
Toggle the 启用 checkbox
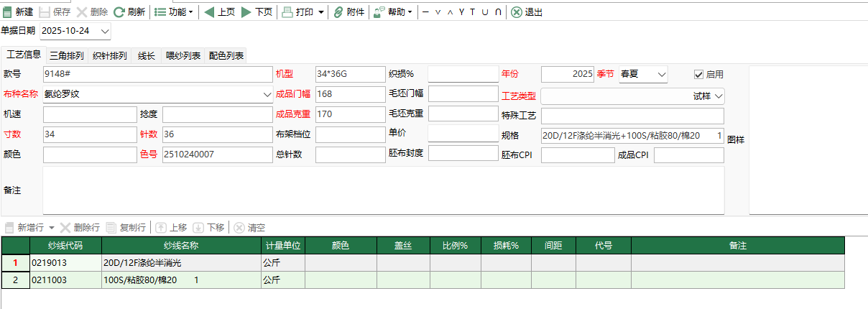pyautogui.click(x=698, y=74)
